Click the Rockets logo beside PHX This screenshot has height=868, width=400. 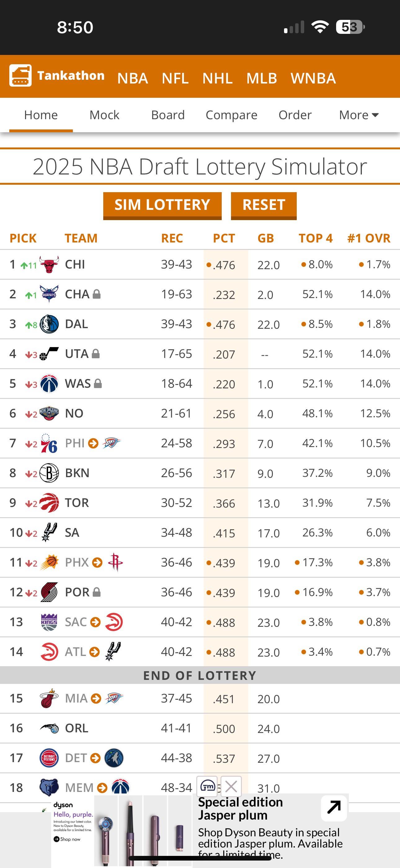[x=115, y=562]
